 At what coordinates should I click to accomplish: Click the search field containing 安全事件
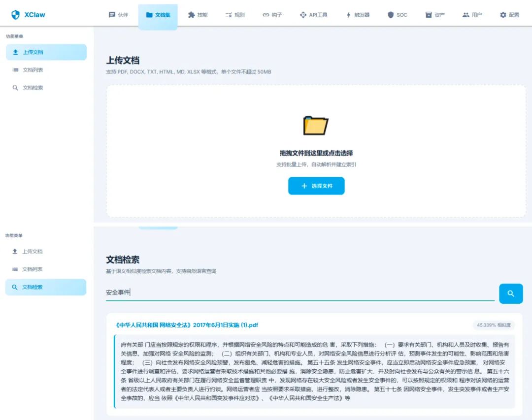coord(300,292)
